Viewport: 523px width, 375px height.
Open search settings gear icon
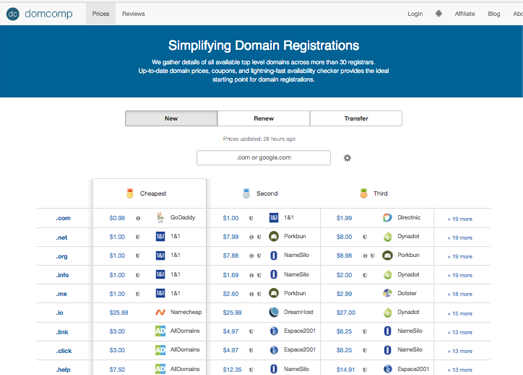click(347, 158)
